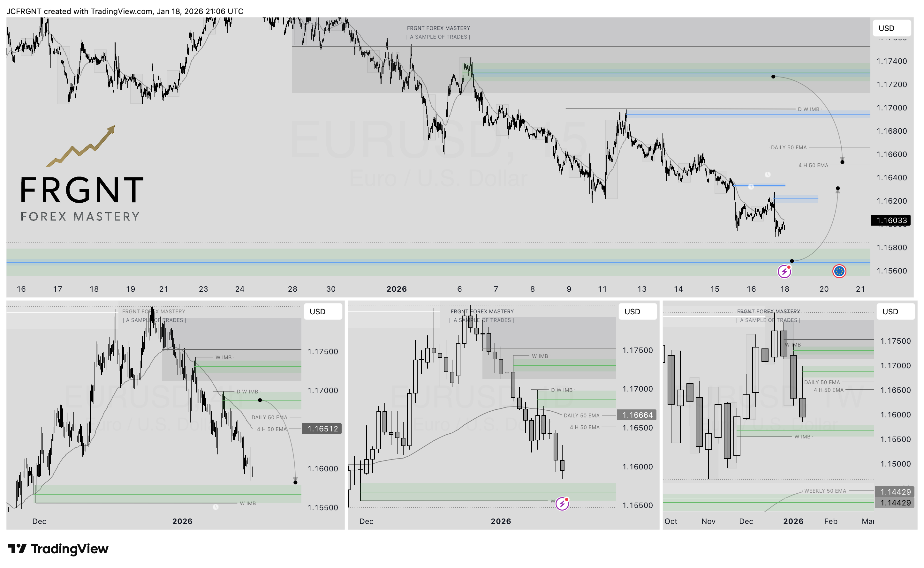This screenshot has width=924, height=568.
Task: Click date '28' on the main chart time axis
Action: (x=292, y=289)
